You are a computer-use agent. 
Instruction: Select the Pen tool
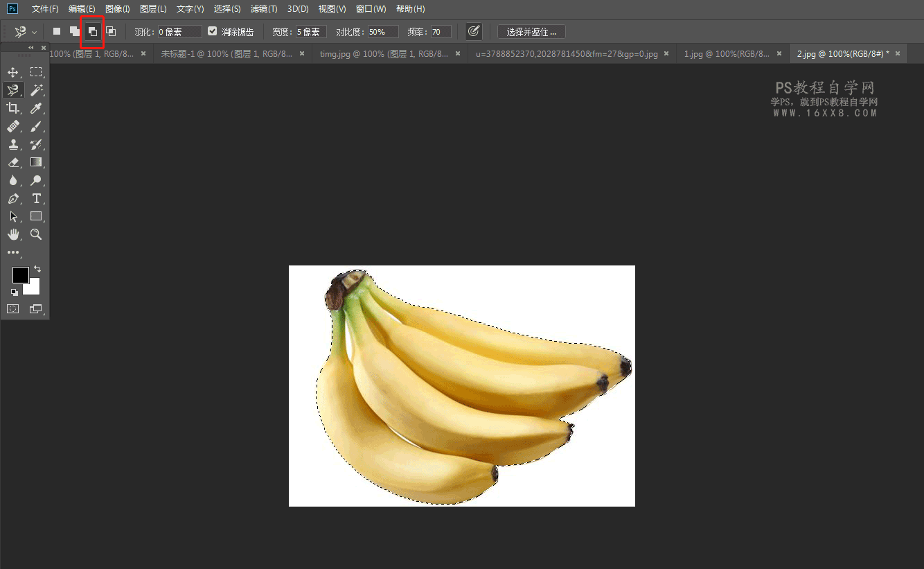click(13, 198)
